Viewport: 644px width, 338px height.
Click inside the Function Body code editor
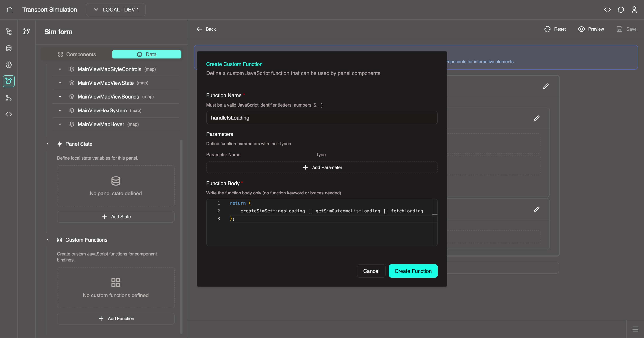point(322,223)
